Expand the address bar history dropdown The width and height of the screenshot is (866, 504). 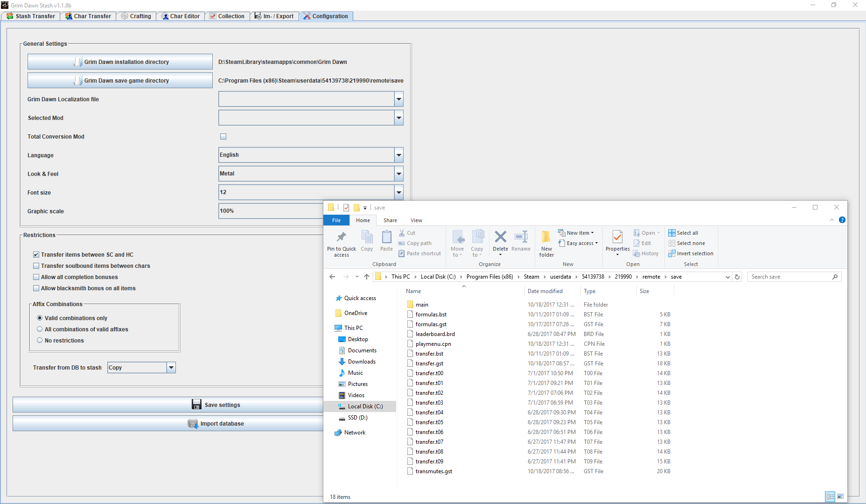pos(728,277)
